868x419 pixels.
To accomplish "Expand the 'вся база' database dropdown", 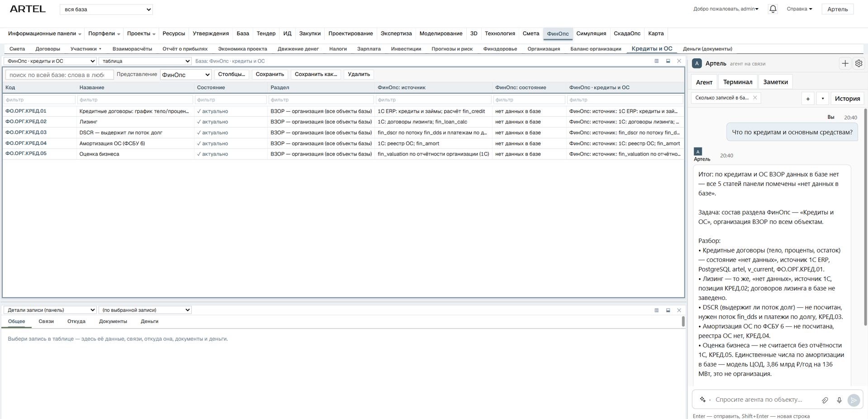I will pyautogui.click(x=106, y=10).
